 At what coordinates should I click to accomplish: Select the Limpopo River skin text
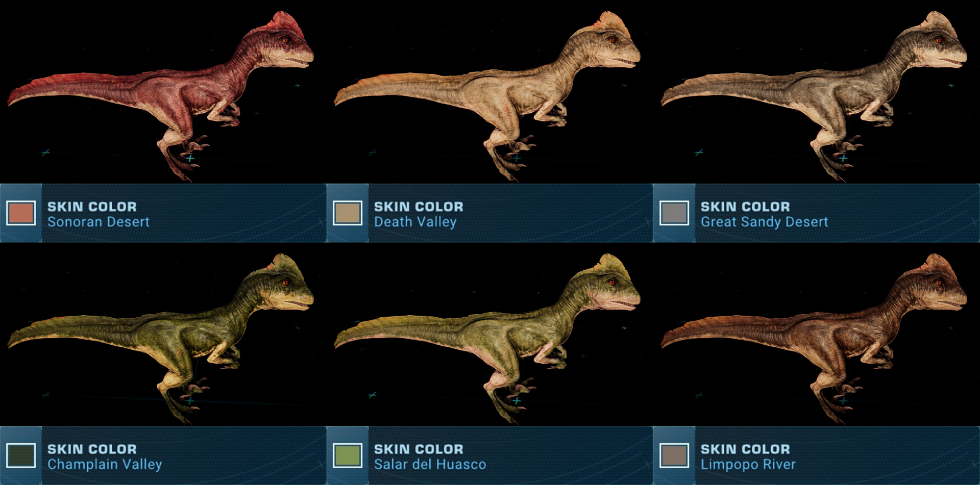pos(748,464)
